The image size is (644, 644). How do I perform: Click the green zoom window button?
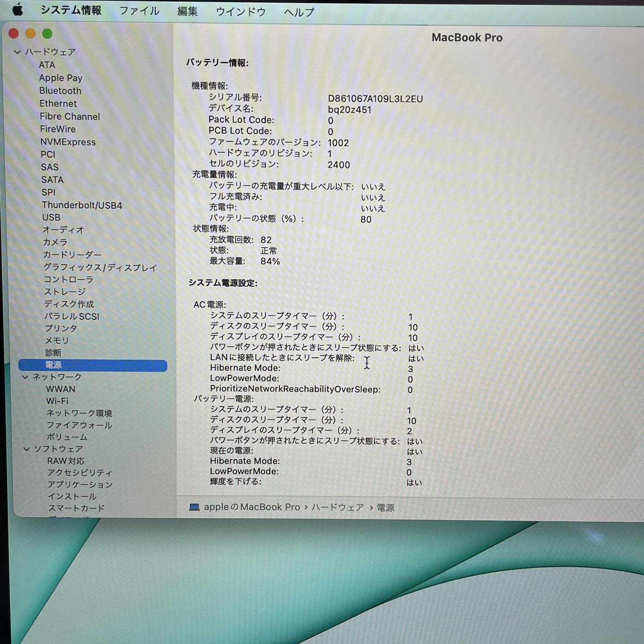[x=47, y=34]
